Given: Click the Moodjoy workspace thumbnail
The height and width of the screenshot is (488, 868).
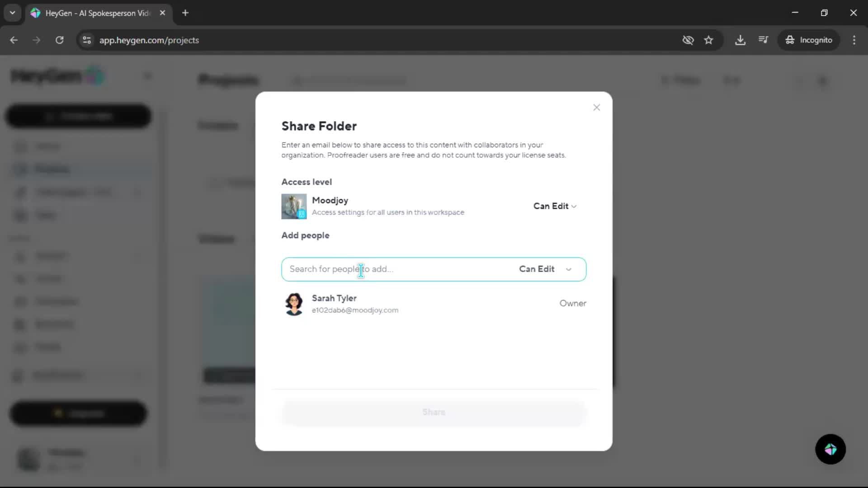Looking at the screenshot, I should coord(294,206).
